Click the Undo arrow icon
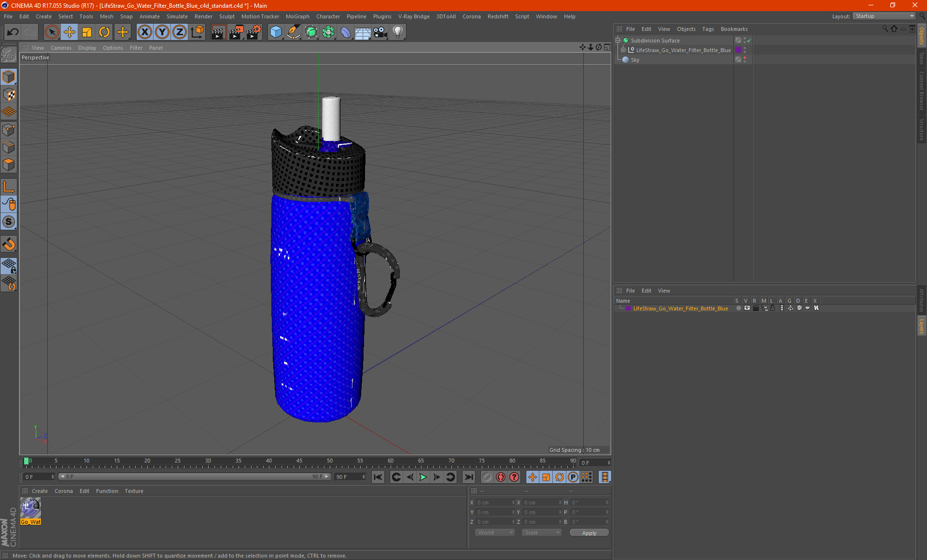The width and height of the screenshot is (927, 560). (x=13, y=32)
